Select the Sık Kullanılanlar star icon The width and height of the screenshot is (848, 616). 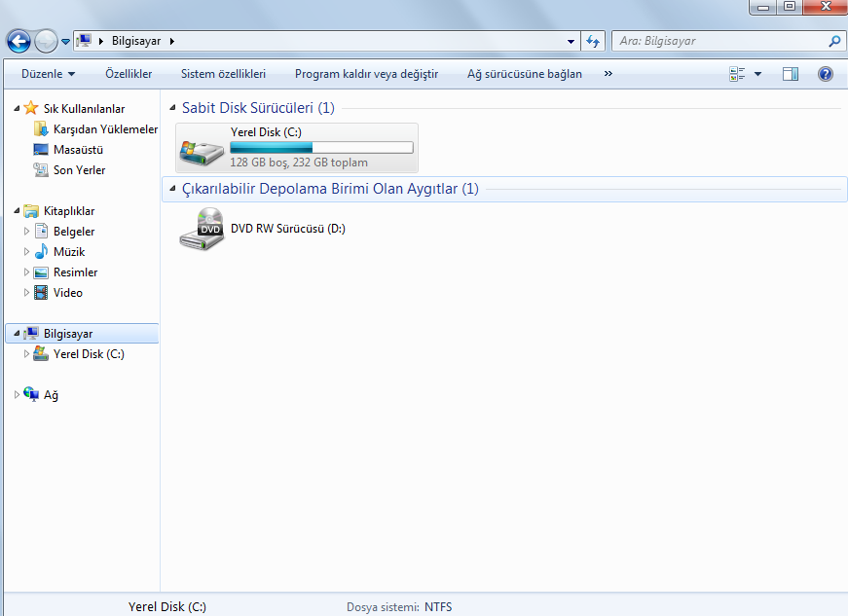pyautogui.click(x=31, y=107)
